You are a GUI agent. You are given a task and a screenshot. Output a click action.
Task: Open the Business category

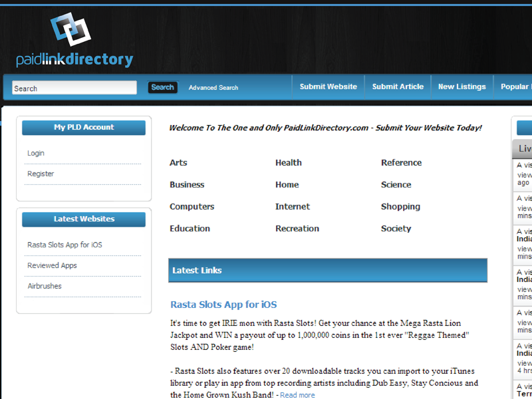pos(187,185)
